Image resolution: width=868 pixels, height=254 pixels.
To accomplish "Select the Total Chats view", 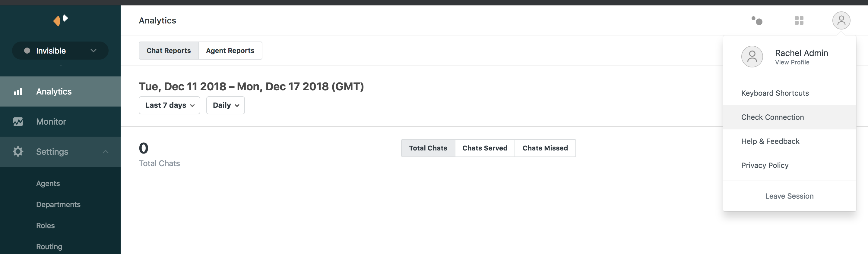I will click(428, 148).
